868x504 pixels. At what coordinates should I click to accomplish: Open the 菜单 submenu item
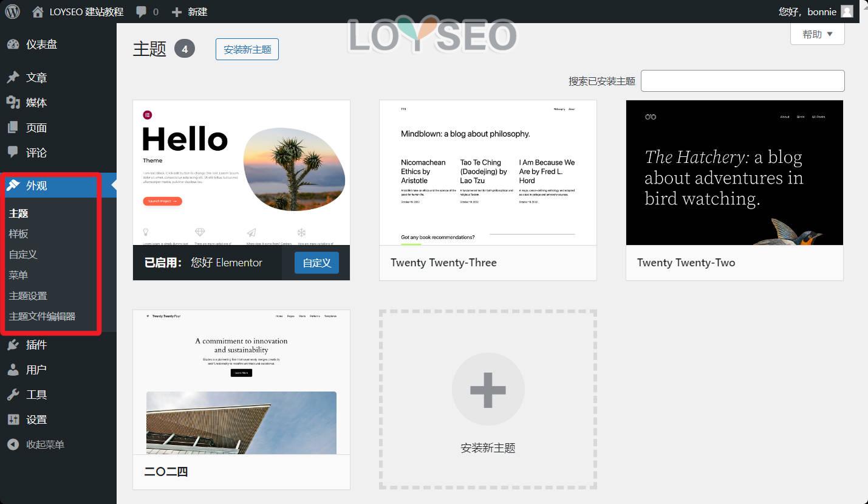(19, 275)
